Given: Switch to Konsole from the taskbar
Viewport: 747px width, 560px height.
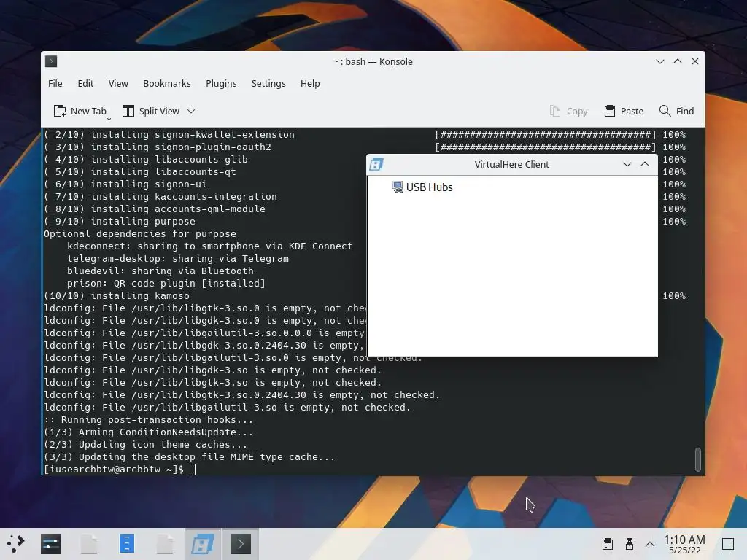Looking at the screenshot, I should tap(241, 544).
